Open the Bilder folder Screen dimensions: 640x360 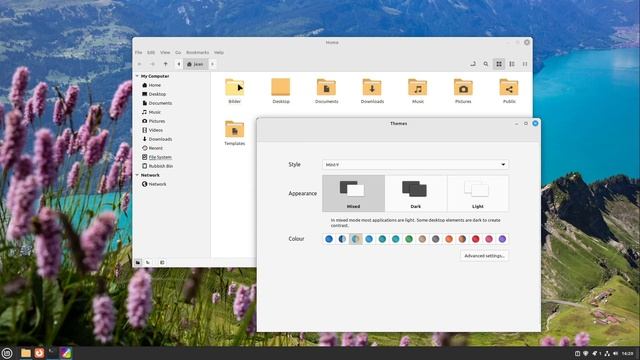(x=235, y=91)
